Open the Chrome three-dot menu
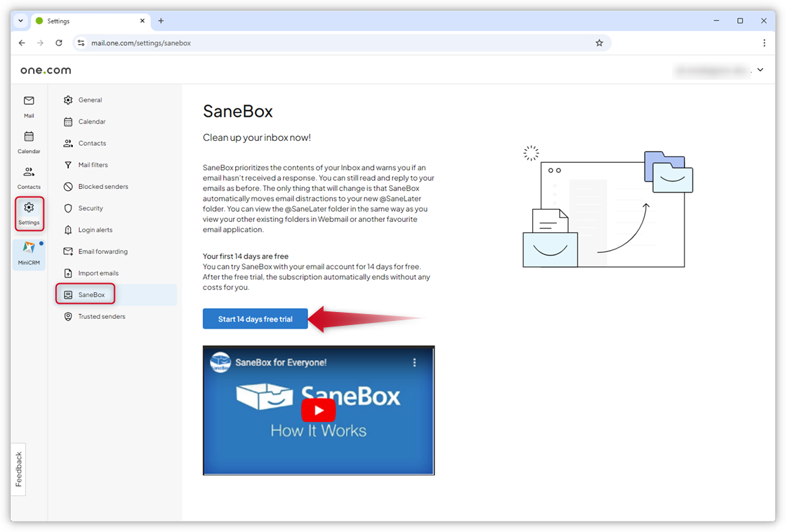 tap(764, 43)
